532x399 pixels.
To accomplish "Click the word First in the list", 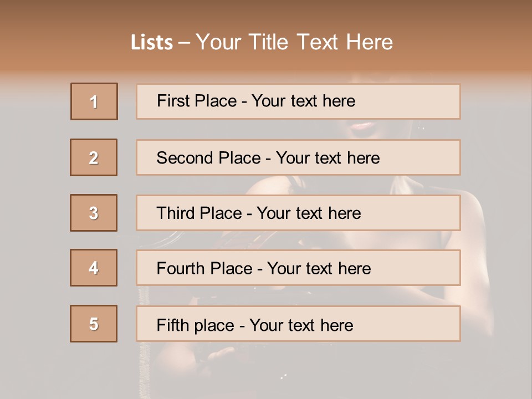I will tap(173, 101).
